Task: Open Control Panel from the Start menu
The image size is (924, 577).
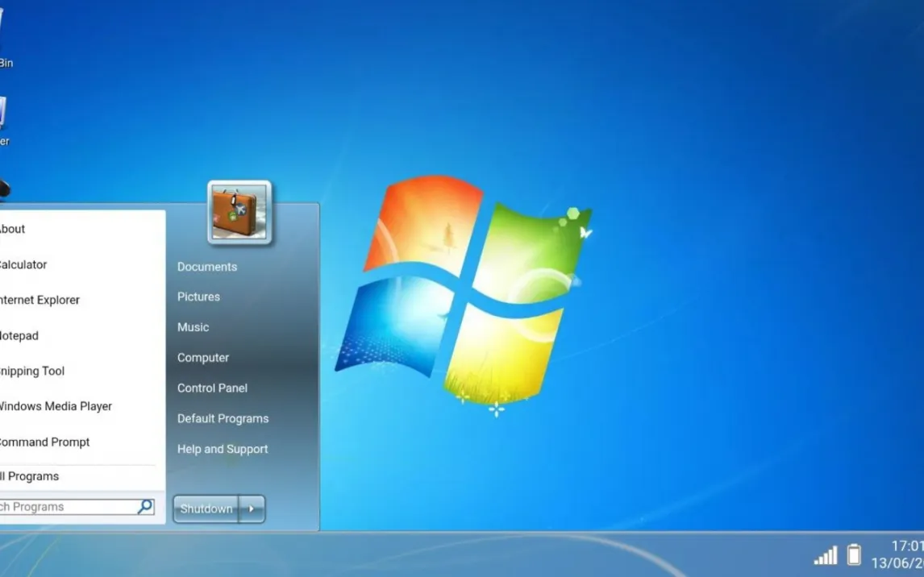Action: coord(212,388)
